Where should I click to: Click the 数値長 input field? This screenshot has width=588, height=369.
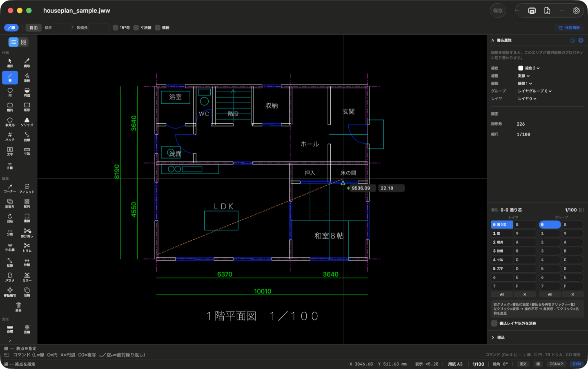(99, 28)
